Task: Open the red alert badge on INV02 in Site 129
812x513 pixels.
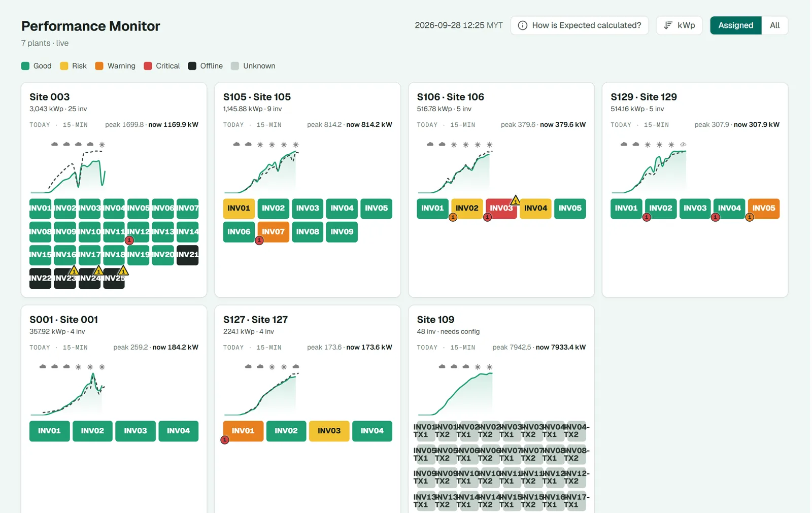Action: pyautogui.click(x=647, y=217)
